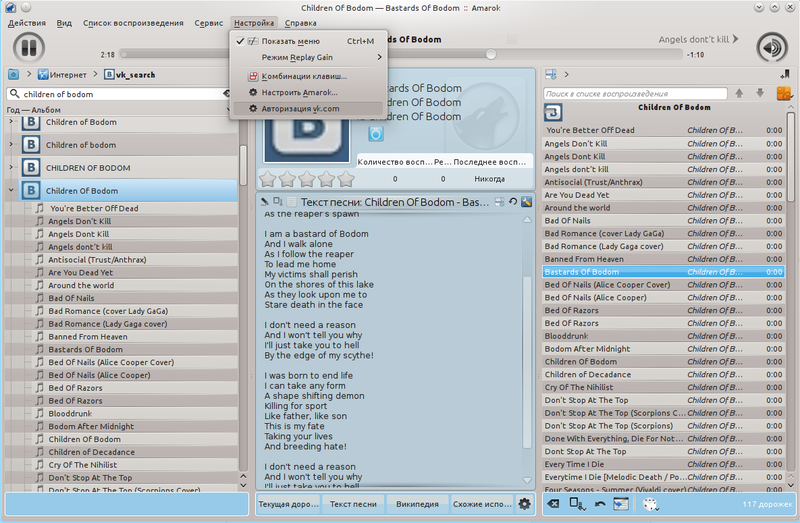Open the Интернет breadcrumb
Image resolution: width=800 pixels, height=523 pixels.
point(62,74)
